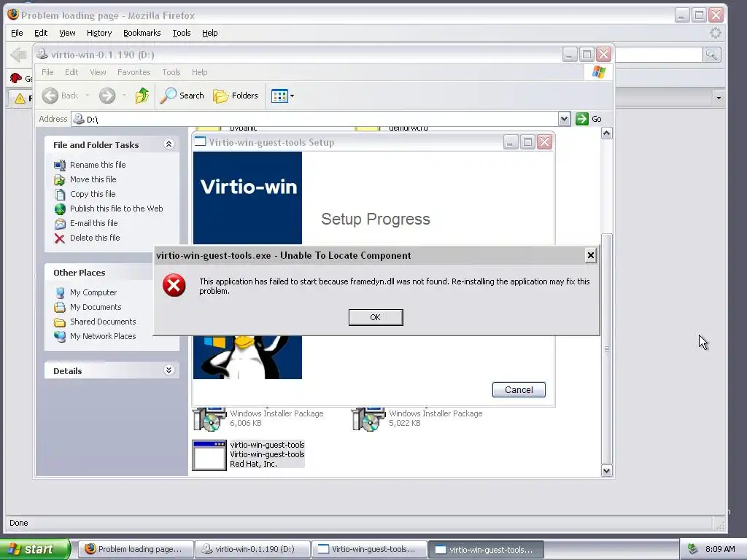The width and height of the screenshot is (747, 560).
Task: Click E-mail this file
Action: click(94, 223)
